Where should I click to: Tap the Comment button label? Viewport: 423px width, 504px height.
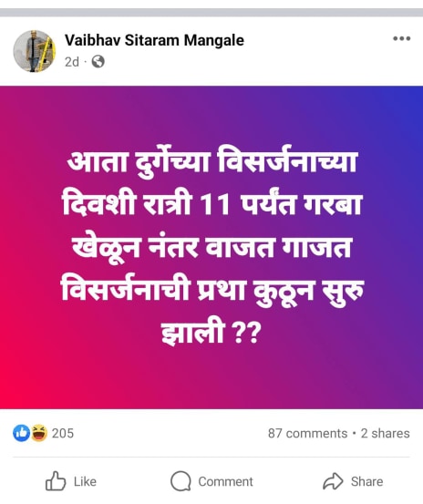point(226,481)
